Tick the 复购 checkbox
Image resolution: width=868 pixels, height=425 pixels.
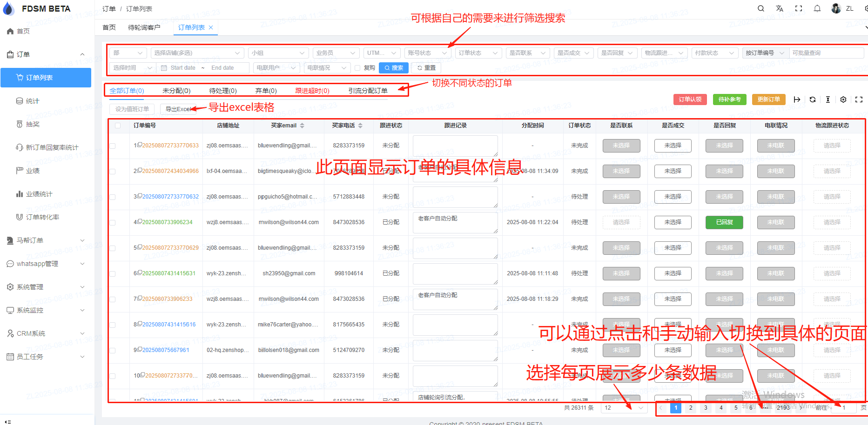(x=357, y=68)
